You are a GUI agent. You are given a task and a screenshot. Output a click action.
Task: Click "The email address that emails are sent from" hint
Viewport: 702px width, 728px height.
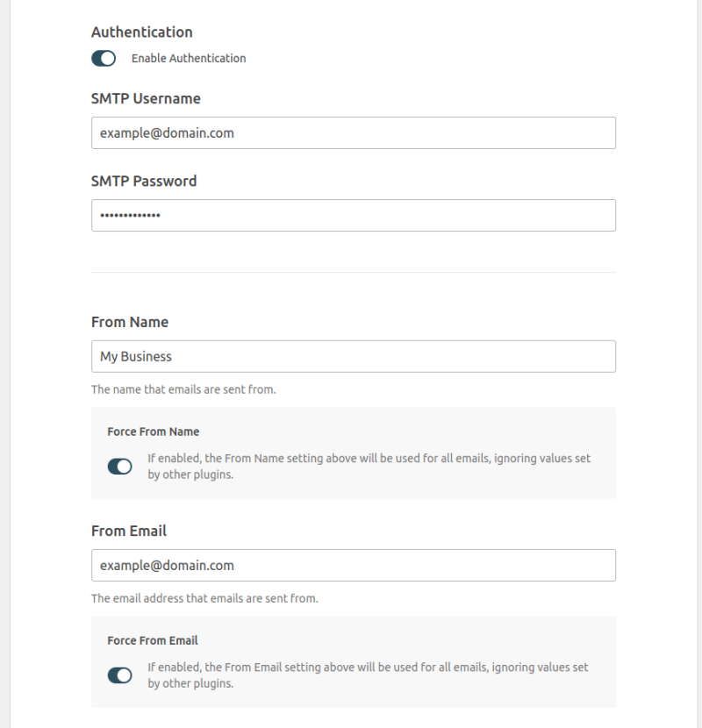click(x=204, y=598)
